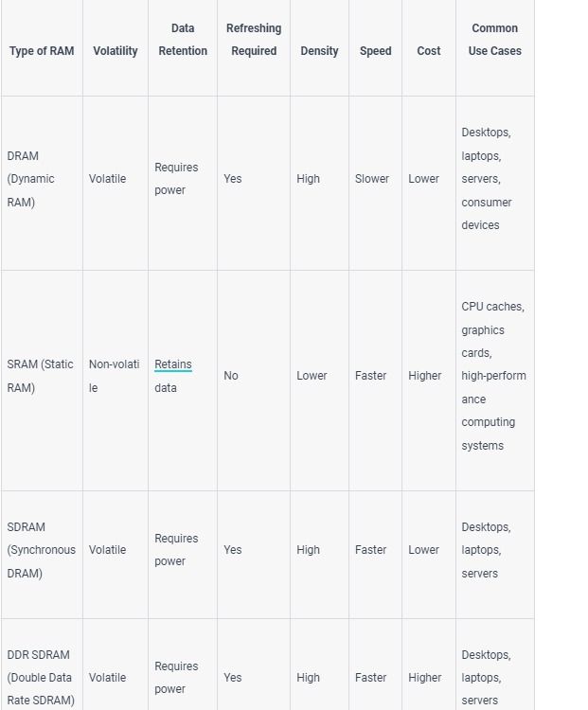
Task: Click the 'Speed' column header
Action: click(x=376, y=51)
